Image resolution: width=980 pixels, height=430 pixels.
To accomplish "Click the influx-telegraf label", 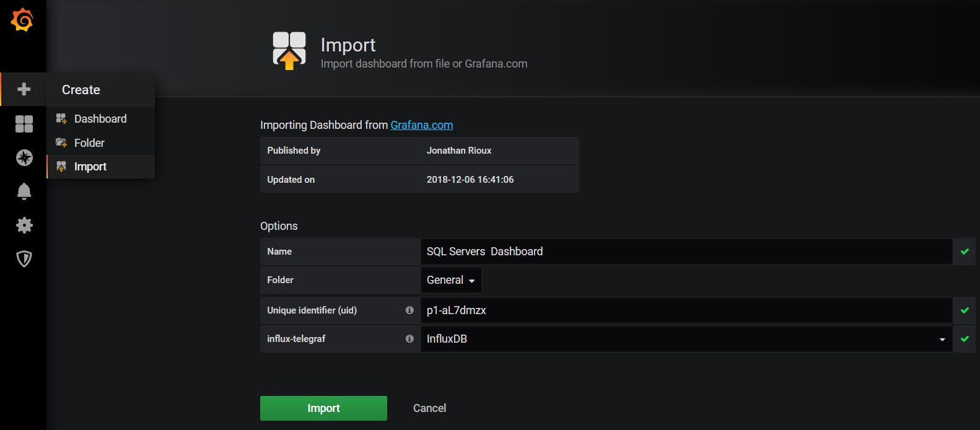I will (296, 339).
